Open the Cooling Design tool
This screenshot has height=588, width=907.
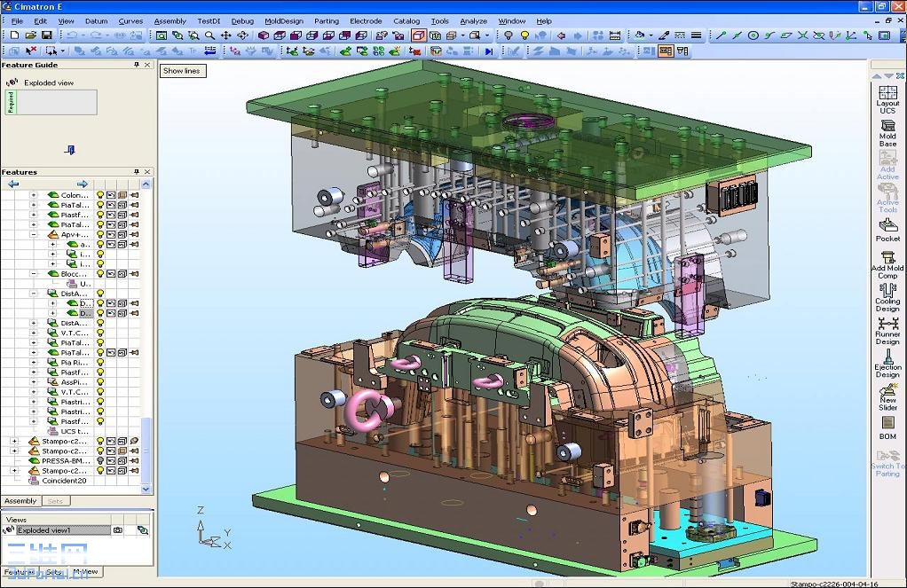[887, 298]
